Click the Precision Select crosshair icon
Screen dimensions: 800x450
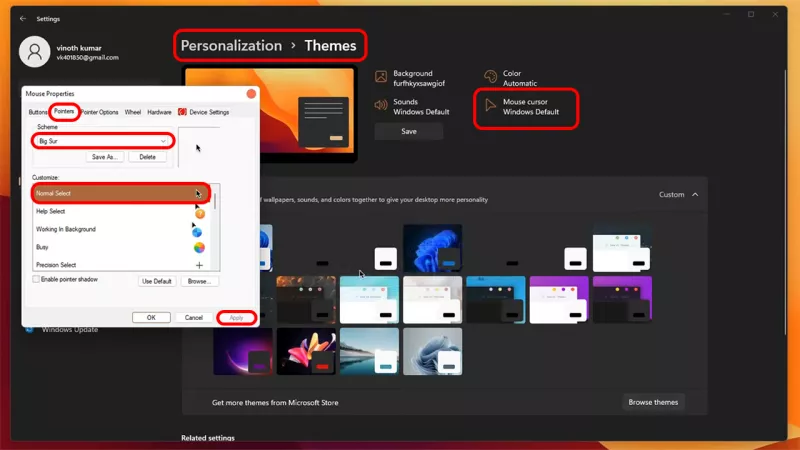pyautogui.click(x=199, y=265)
